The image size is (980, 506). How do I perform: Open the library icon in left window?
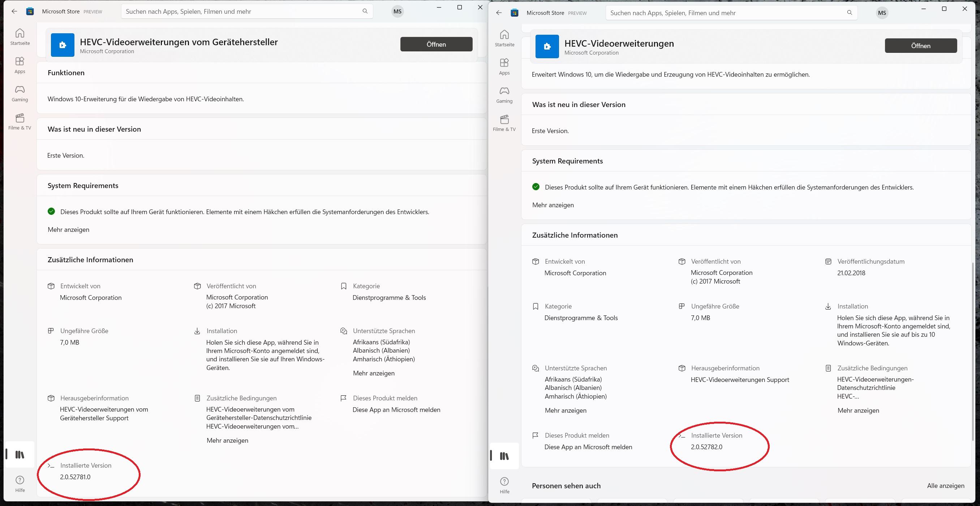click(20, 455)
